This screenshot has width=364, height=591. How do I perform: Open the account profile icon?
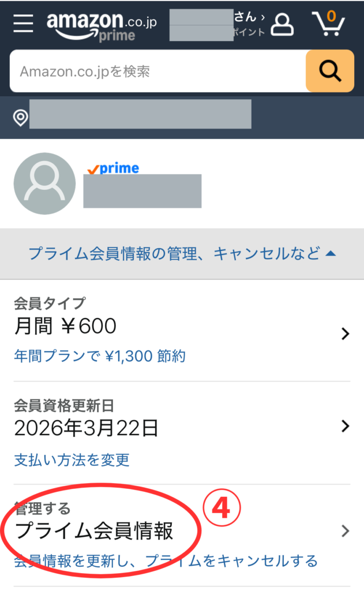click(x=283, y=24)
